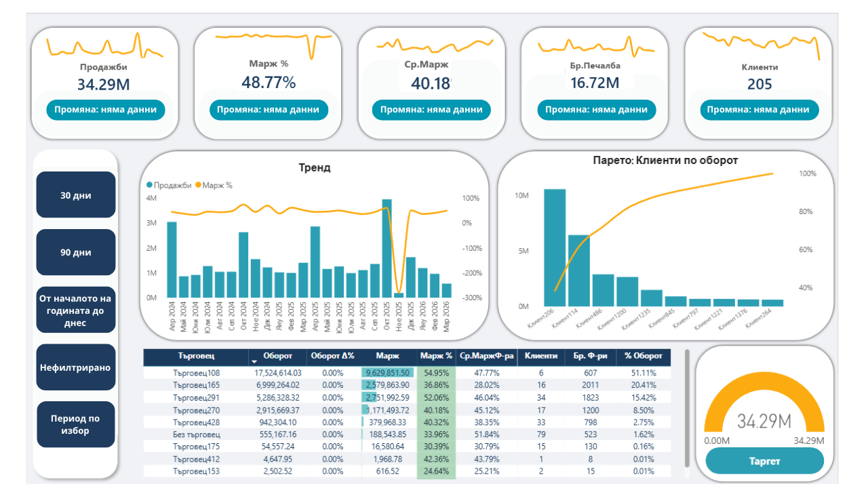Select Търговец108 row in the table
Viewport: 868px width, 488px height.
point(196,373)
